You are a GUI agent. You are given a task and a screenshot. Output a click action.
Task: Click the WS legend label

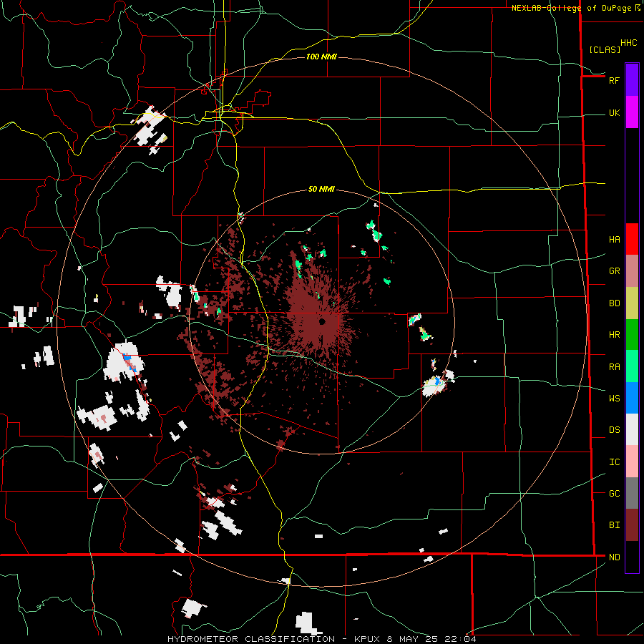tap(614, 398)
